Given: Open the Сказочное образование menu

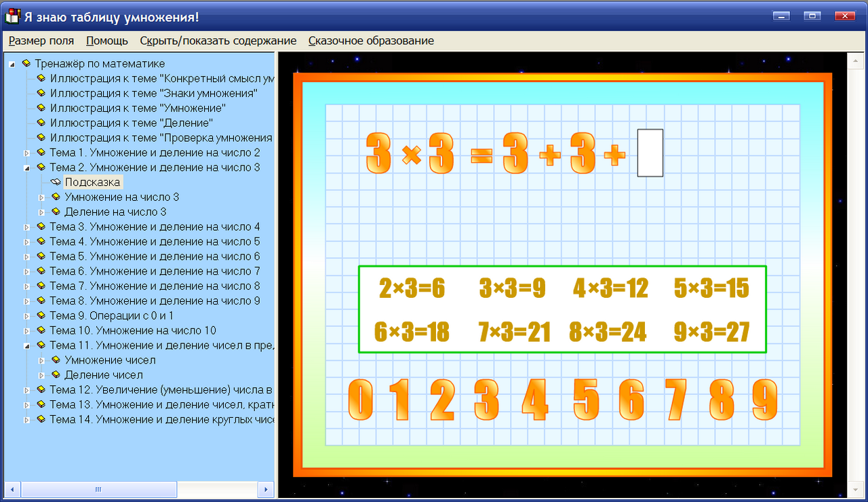Looking at the screenshot, I should point(371,41).
